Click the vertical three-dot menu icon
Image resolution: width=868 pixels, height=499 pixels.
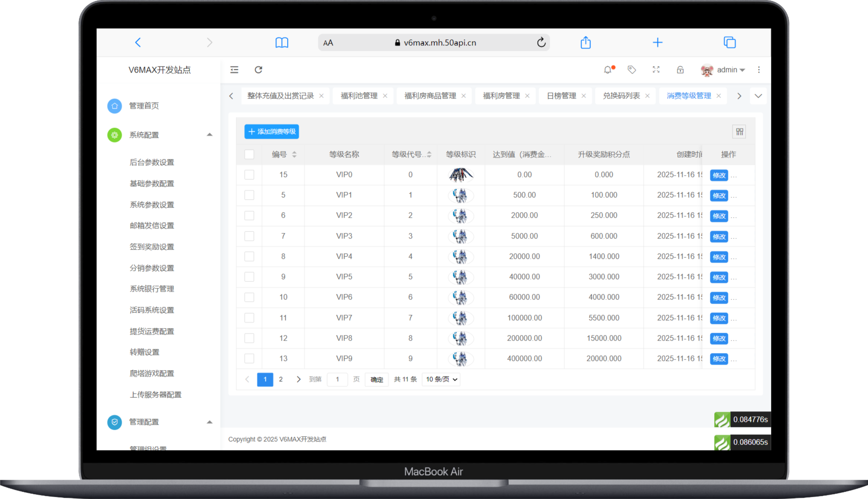click(x=759, y=70)
